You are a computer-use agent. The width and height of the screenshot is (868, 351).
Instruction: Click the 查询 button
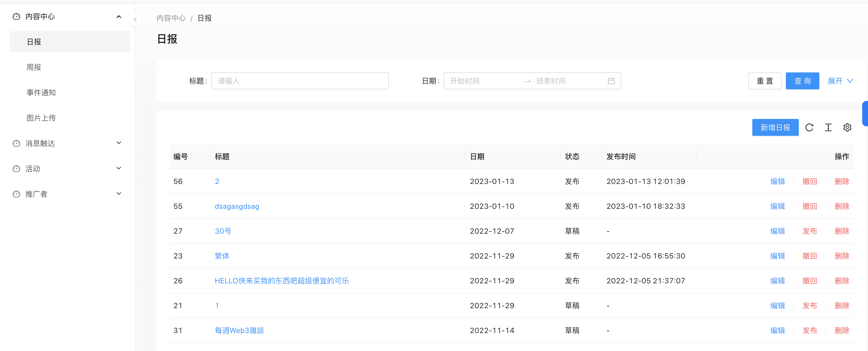point(802,81)
